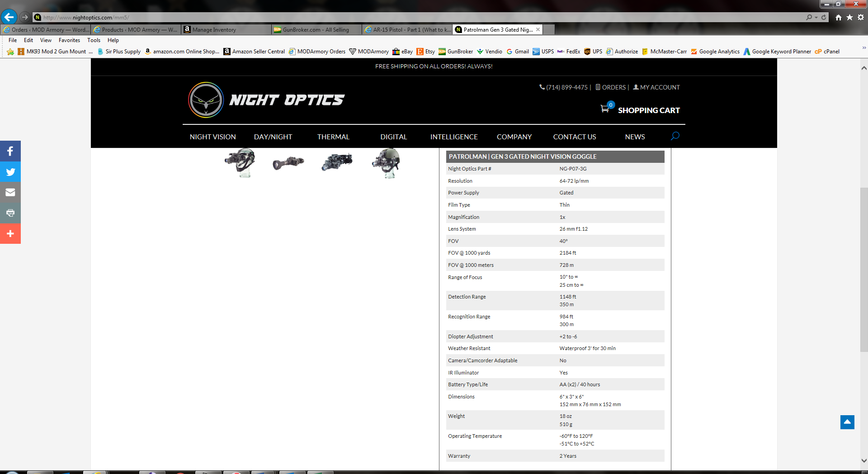Open the Gmail bookmark
Viewport: 868px width, 474px height.
pos(518,52)
